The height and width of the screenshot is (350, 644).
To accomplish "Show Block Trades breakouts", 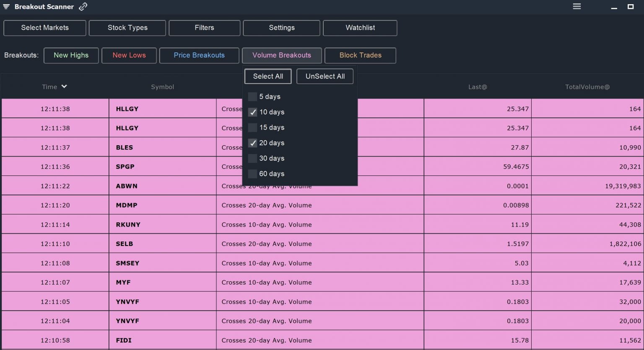I will 360,55.
